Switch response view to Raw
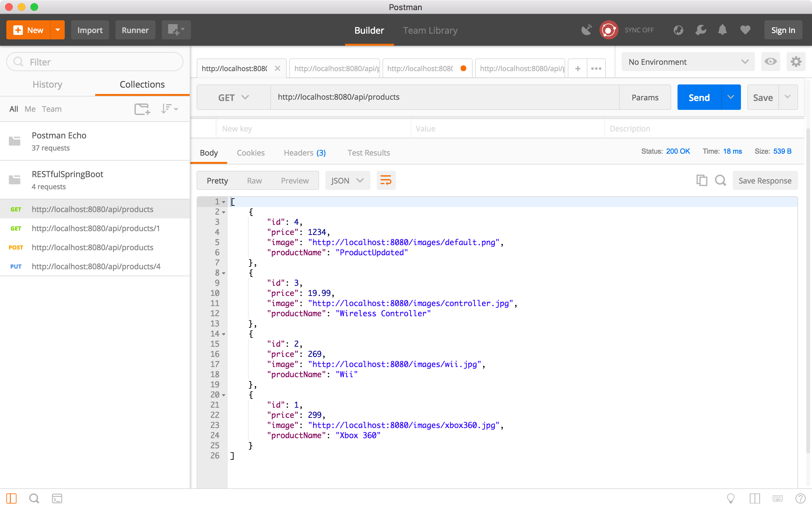 (254, 180)
